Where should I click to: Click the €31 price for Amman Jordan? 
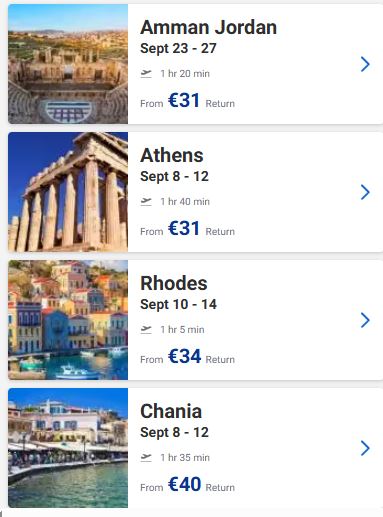point(184,100)
